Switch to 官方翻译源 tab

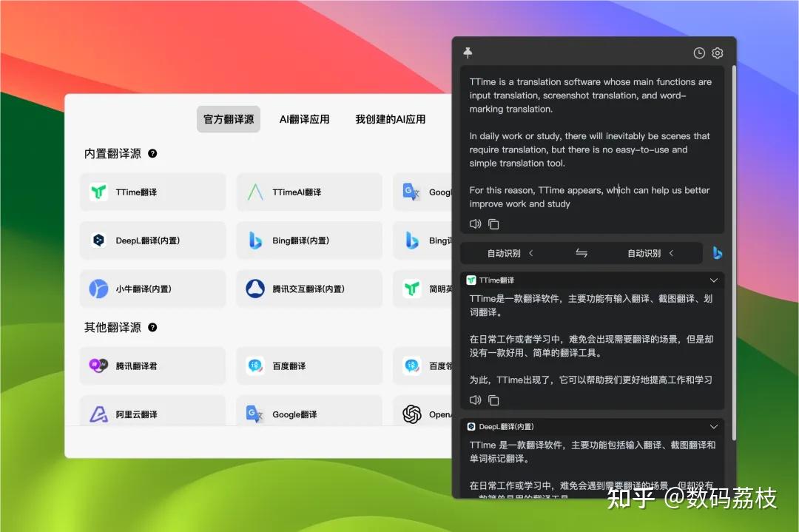point(229,119)
